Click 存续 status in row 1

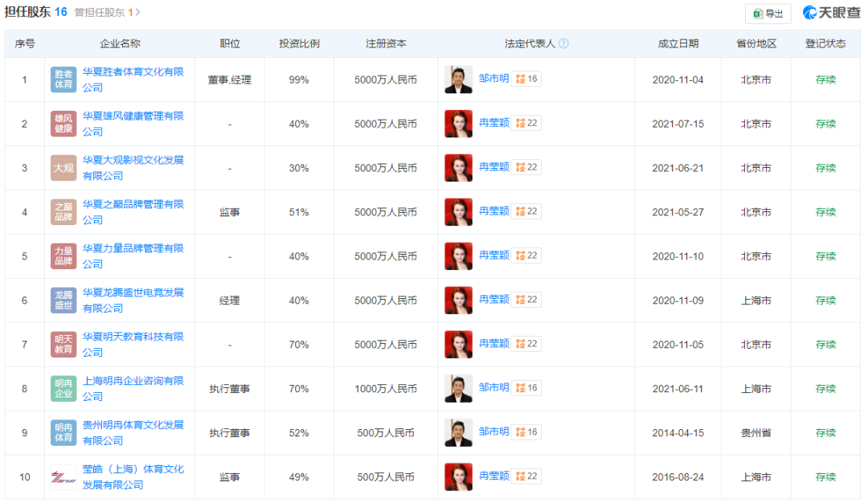825,80
